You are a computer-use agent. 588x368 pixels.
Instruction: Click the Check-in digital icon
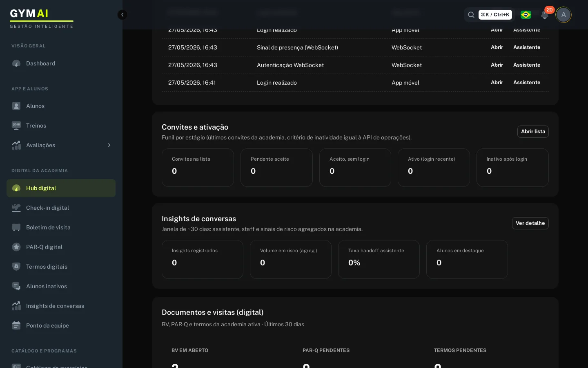click(16, 208)
